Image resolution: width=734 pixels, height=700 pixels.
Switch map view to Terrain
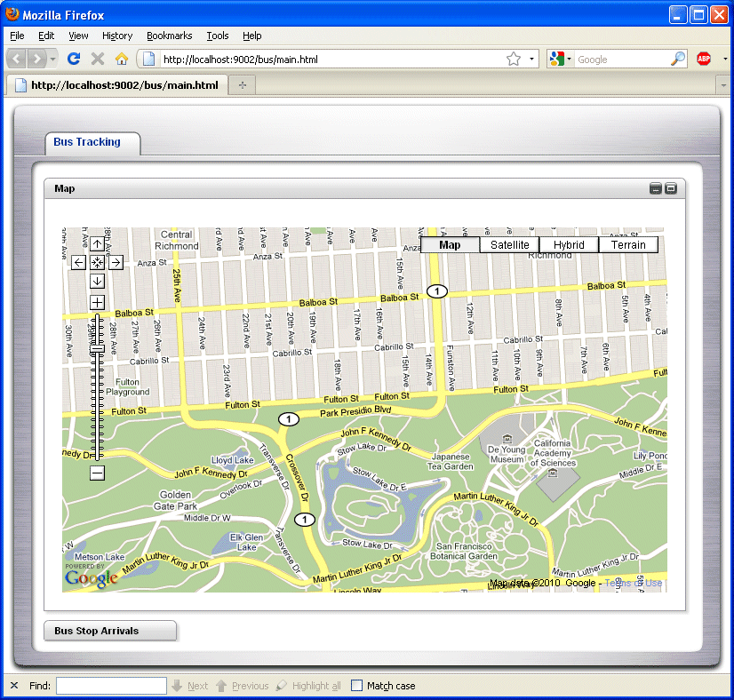pos(628,245)
